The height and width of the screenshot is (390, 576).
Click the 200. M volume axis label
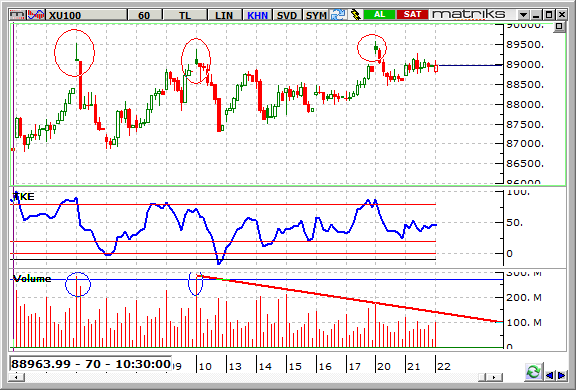click(524, 297)
